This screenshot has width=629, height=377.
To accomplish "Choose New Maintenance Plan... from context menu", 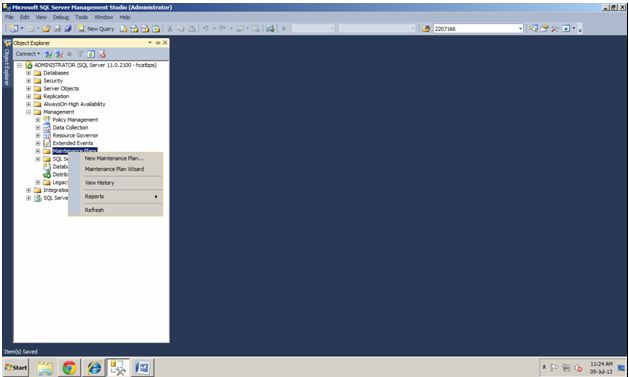I will click(116, 158).
